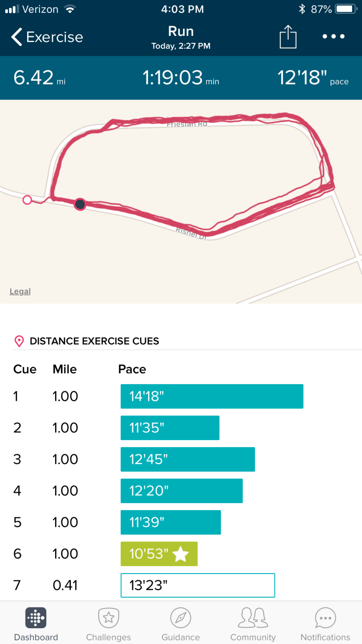The width and height of the screenshot is (362, 644).
Task: Tap the dark current-position marker on route
Action: [80, 204]
